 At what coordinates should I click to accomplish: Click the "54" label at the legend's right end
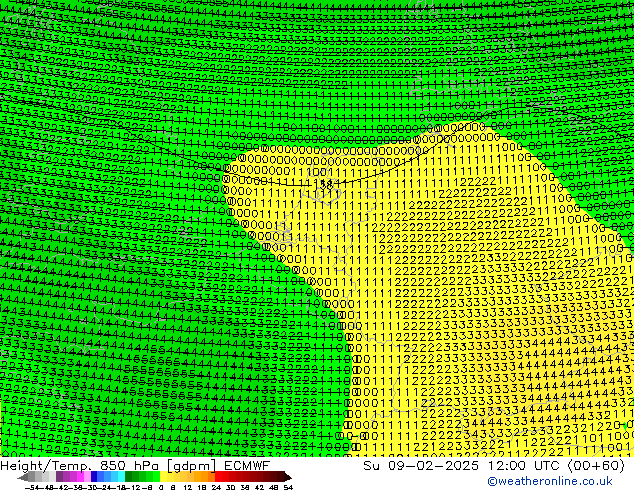[287, 487]
